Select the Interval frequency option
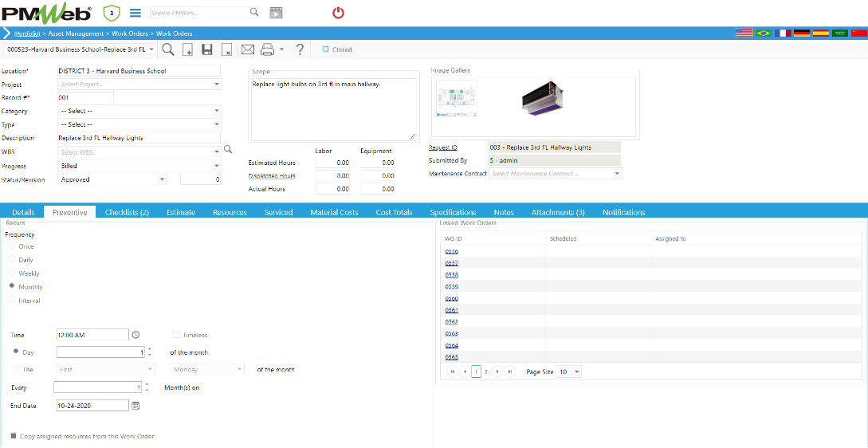The image size is (868, 448). (12, 301)
